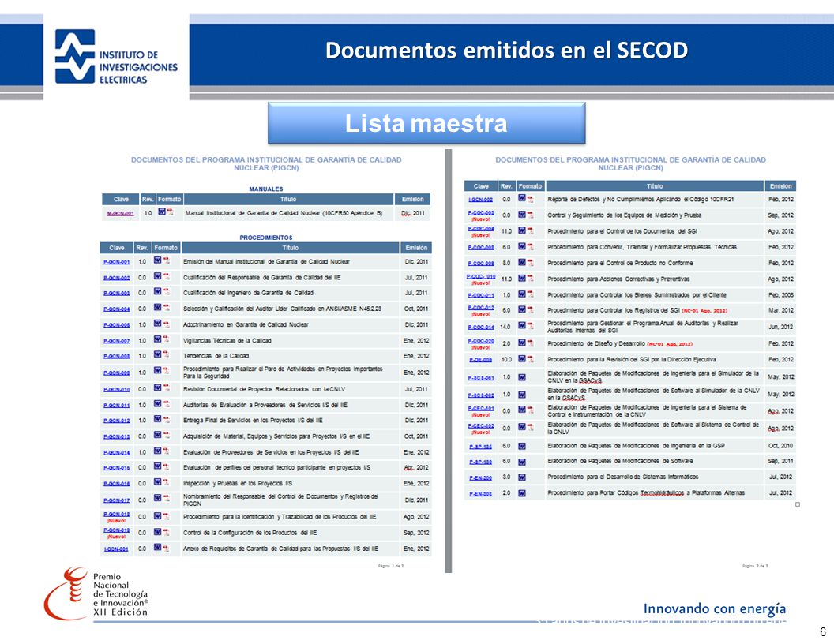Open the P-GCN-002 procedure link

click(116, 278)
